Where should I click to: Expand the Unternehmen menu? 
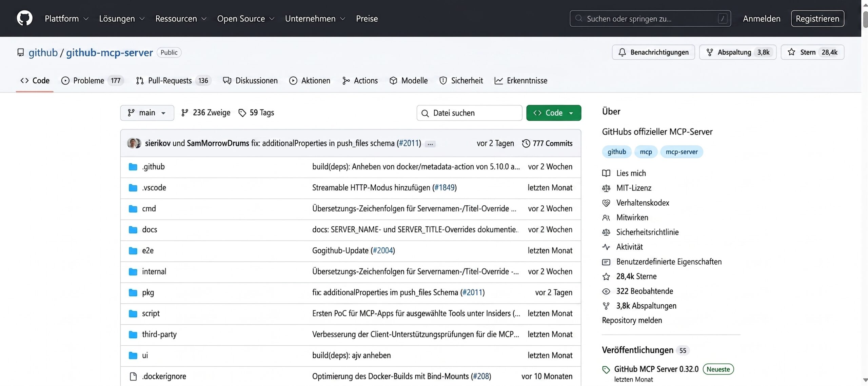315,19
